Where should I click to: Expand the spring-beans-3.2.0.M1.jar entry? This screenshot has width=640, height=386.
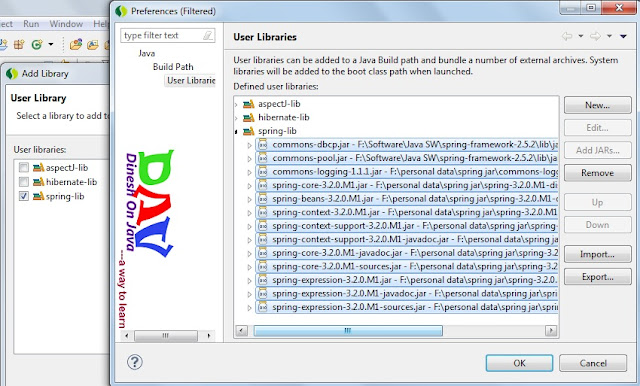pyautogui.click(x=249, y=199)
